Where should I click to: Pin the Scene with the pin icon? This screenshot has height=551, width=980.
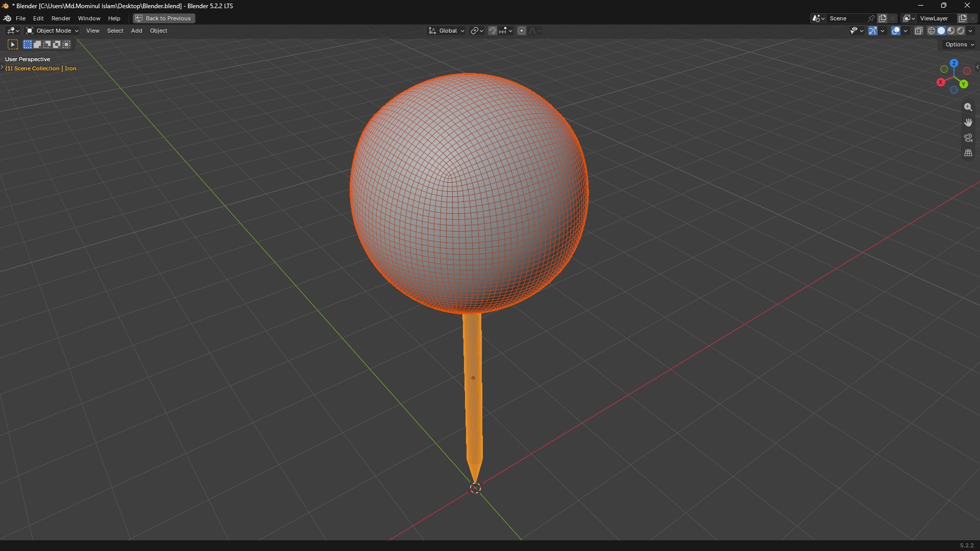(871, 18)
